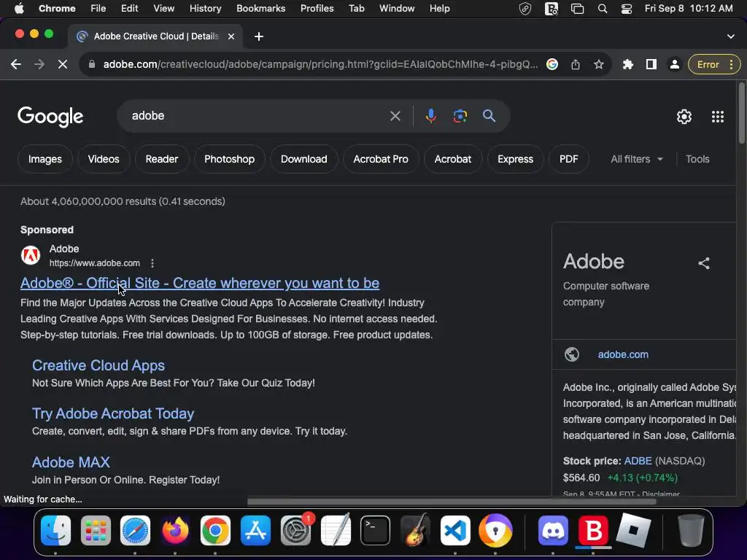Select the Acrobat filter chip
This screenshot has height=560, width=747.
point(452,159)
